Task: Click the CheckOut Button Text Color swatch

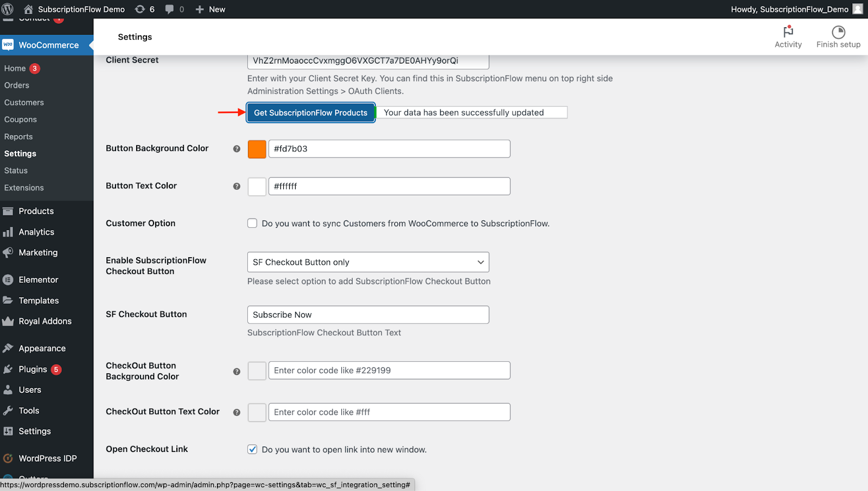Action: point(257,412)
